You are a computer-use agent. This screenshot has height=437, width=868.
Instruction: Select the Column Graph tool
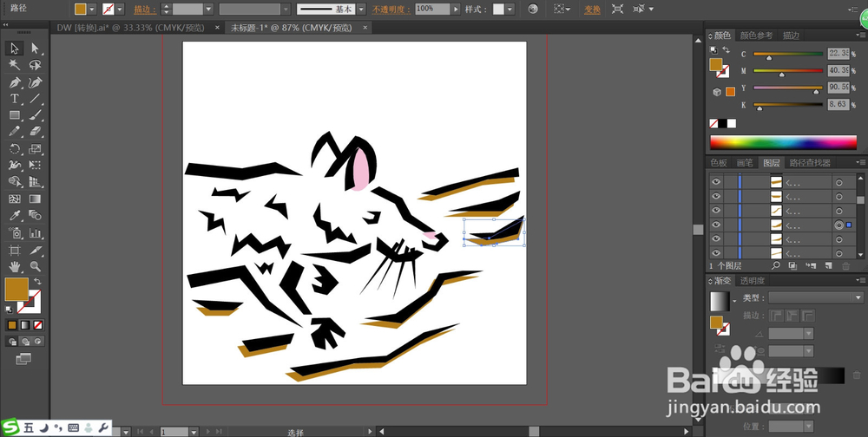(36, 232)
